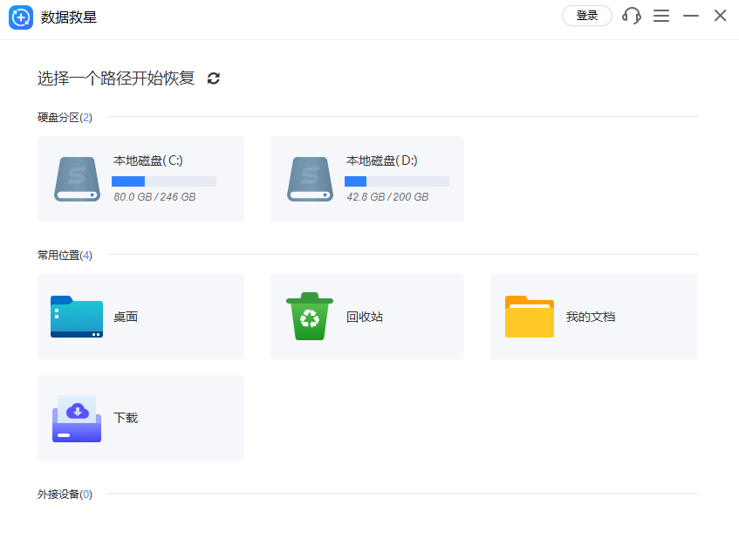Click the 数据救星 app logo icon
The image size is (739, 560).
pos(21,16)
